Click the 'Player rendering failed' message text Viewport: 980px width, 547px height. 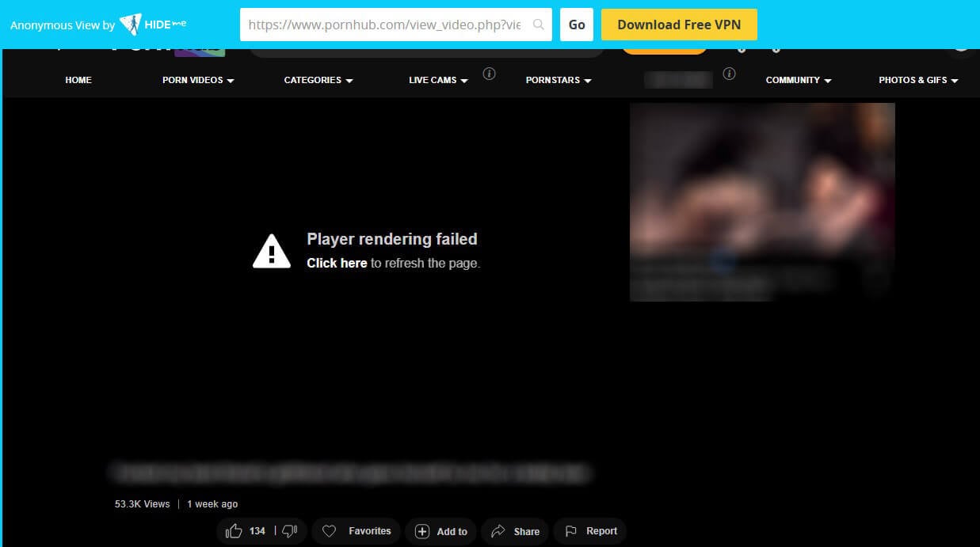click(392, 239)
